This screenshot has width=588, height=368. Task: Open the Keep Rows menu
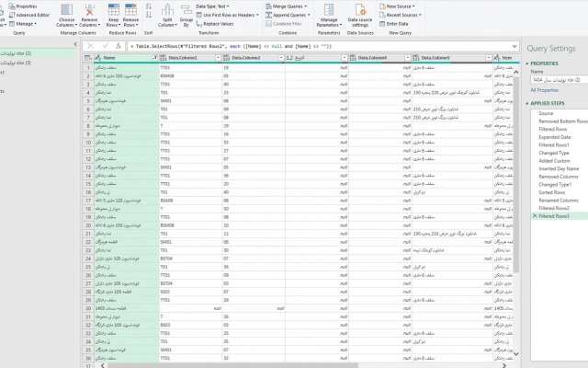[x=113, y=16]
